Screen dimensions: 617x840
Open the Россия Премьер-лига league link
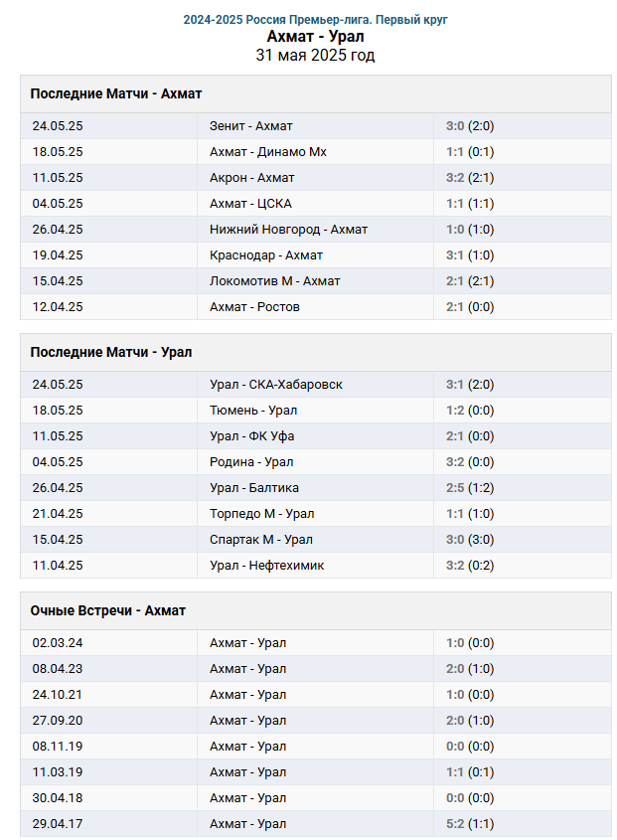click(315, 20)
